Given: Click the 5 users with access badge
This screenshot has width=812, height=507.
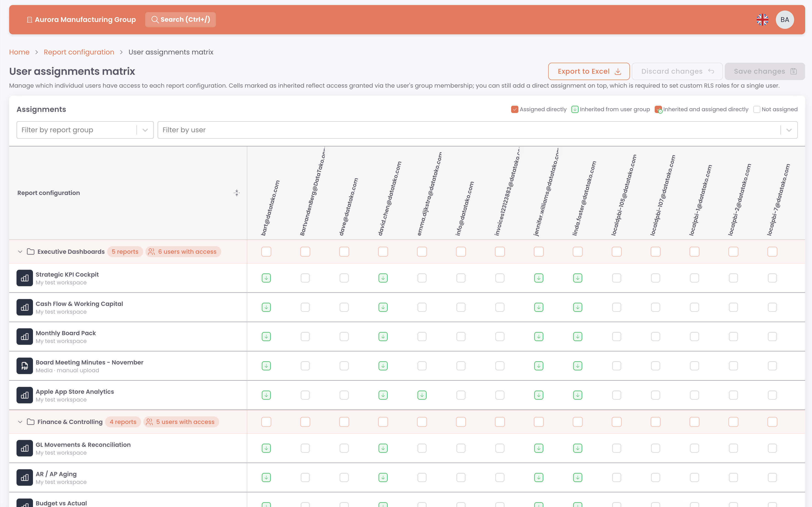Looking at the screenshot, I should (x=181, y=422).
